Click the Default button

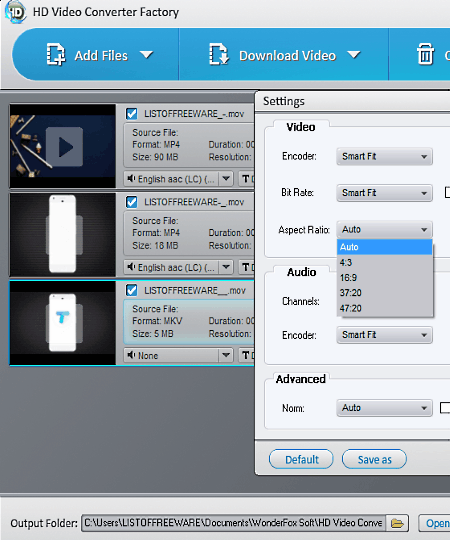(301, 459)
